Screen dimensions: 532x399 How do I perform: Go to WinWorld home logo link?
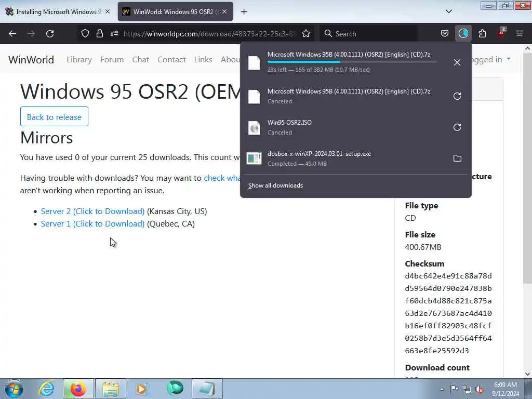[31, 60]
